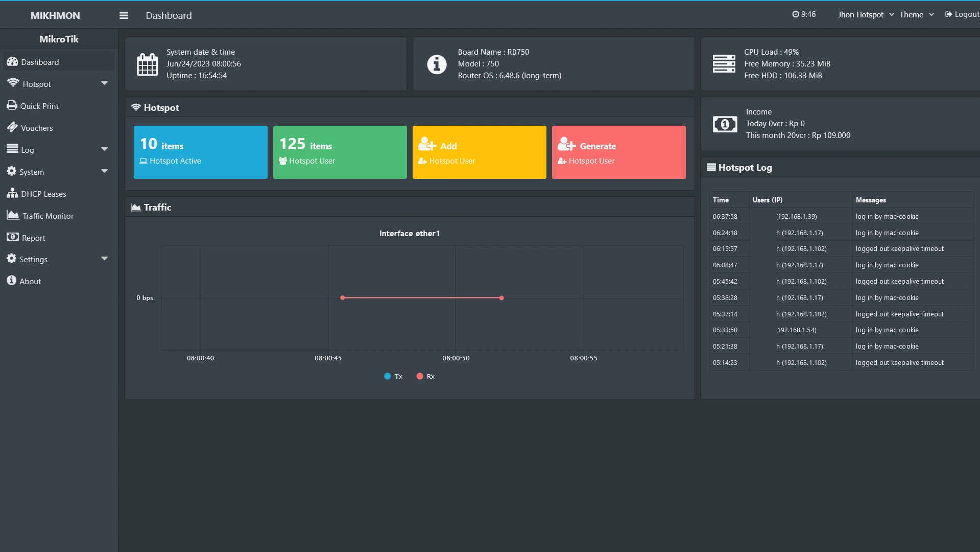Click the Generate Hotspot User card
The width and height of the screenshot is (980, 552).
[619, 152]
